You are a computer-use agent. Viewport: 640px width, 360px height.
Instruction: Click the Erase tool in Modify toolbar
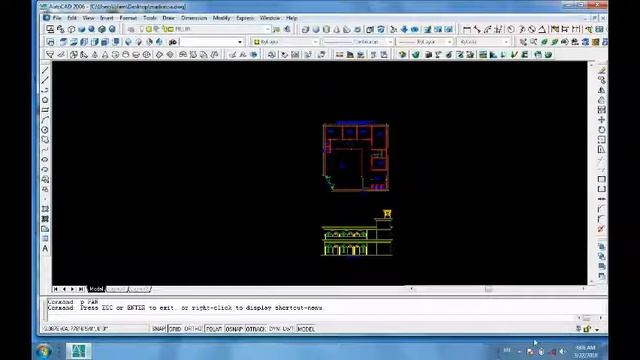pyautogui.click(x=602, y=70)
